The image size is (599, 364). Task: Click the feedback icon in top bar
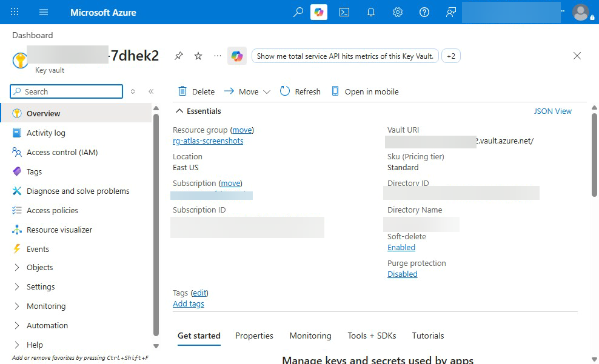[x=451, y=12]
